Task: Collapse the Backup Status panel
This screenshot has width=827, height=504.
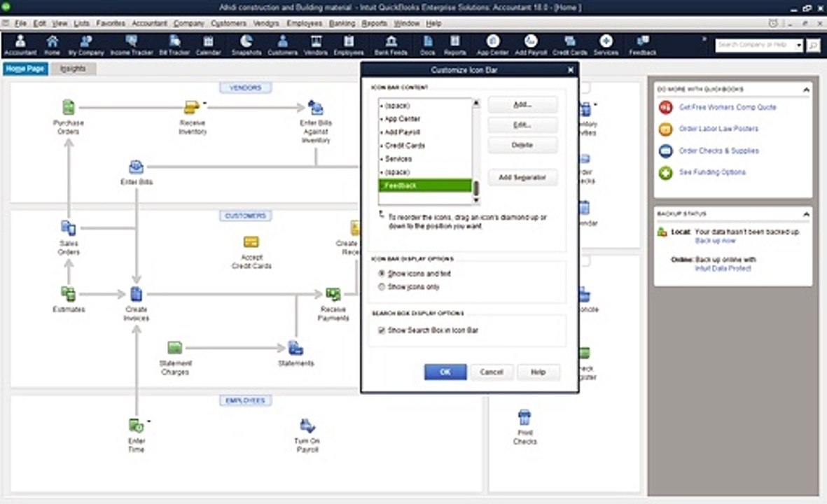Action: point(806,214)
